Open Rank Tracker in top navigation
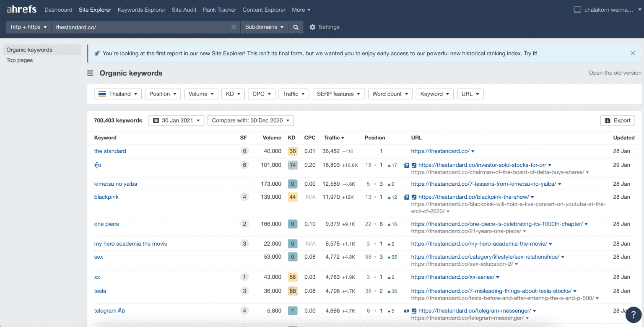Screen dimensions: 644x327 coord(220,10)
